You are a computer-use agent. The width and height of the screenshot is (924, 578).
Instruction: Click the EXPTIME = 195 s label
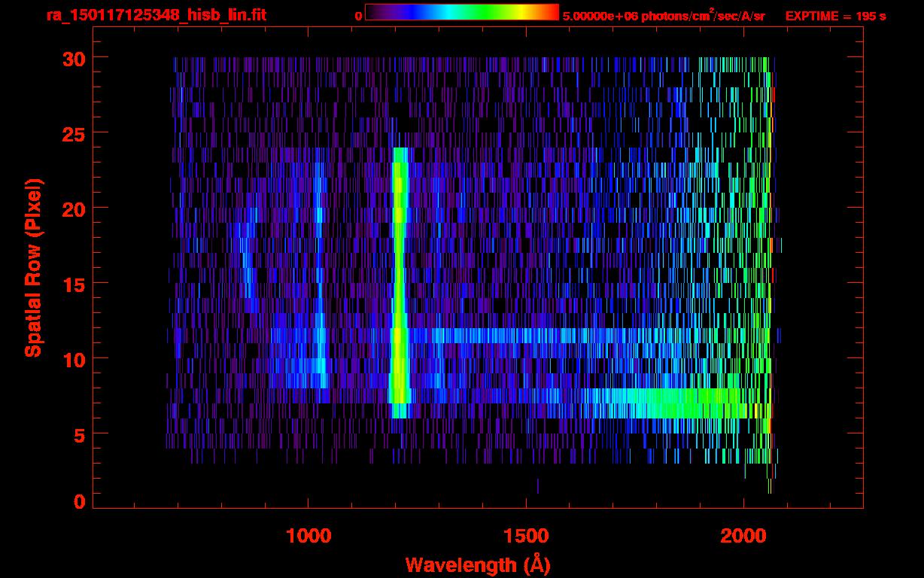point(835,16)
